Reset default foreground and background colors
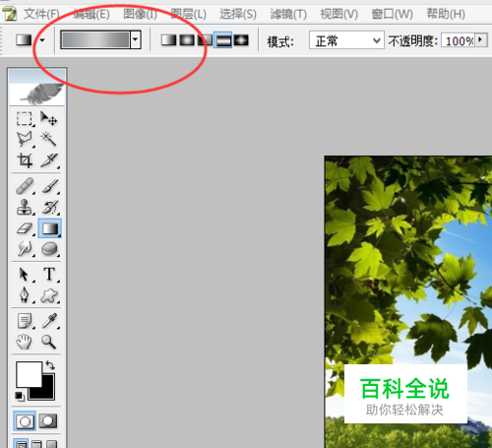 [x=20, y=396]
